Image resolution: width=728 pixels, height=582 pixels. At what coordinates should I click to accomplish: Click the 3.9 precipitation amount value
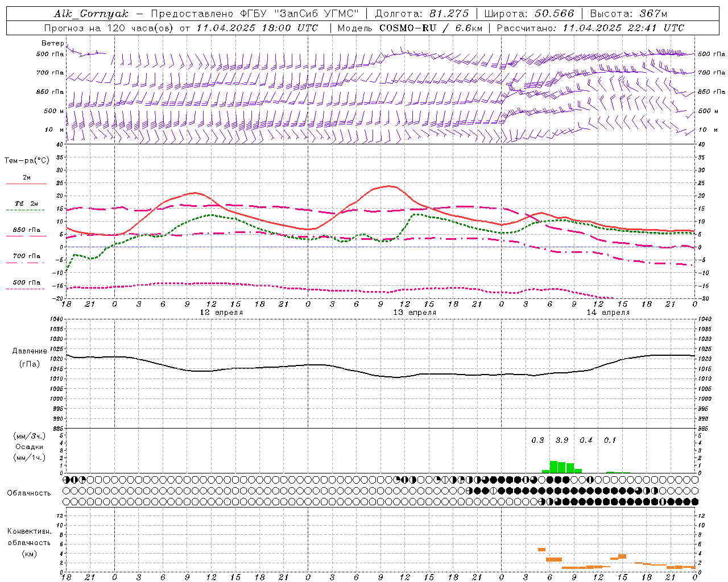click(x=562, y=440)
